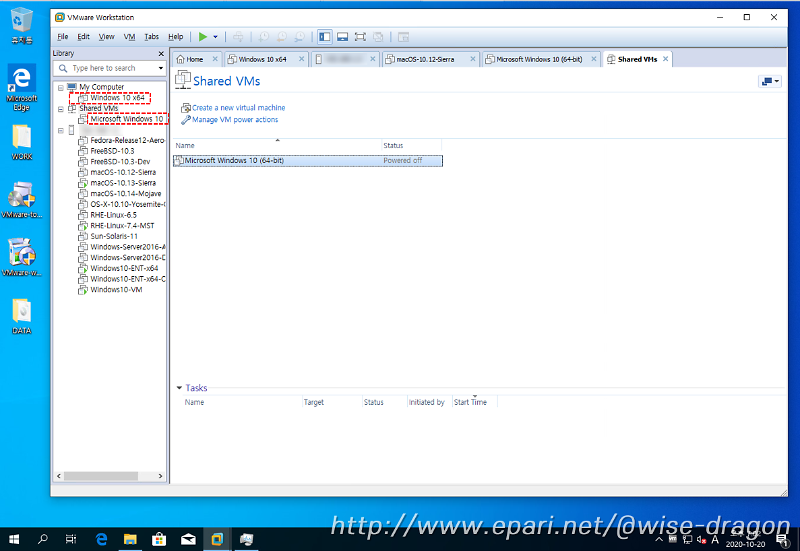800x551 pixels.
Task: Click the console view toolbar icon
Action: [403, 37]
